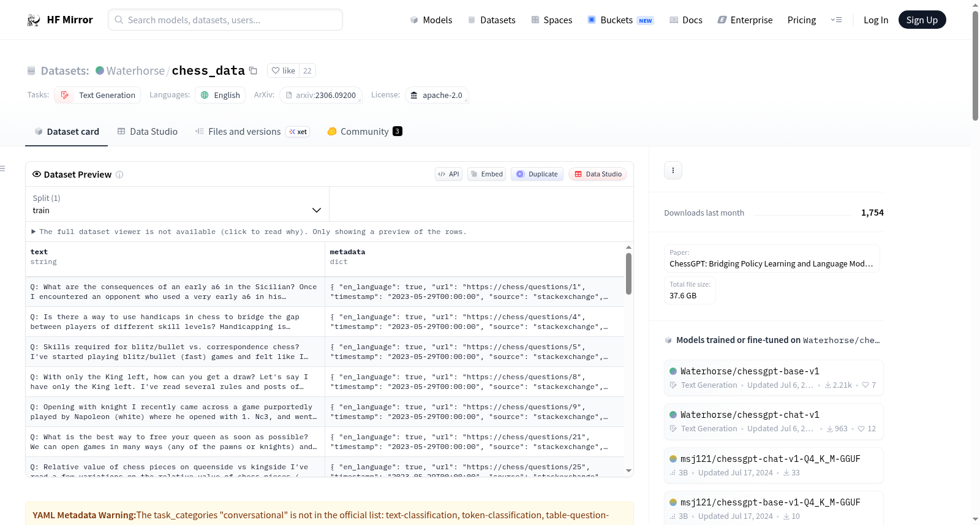980x525 pixels.
Task: Open the navigation more-options menu icon
Action: point(836,20)
